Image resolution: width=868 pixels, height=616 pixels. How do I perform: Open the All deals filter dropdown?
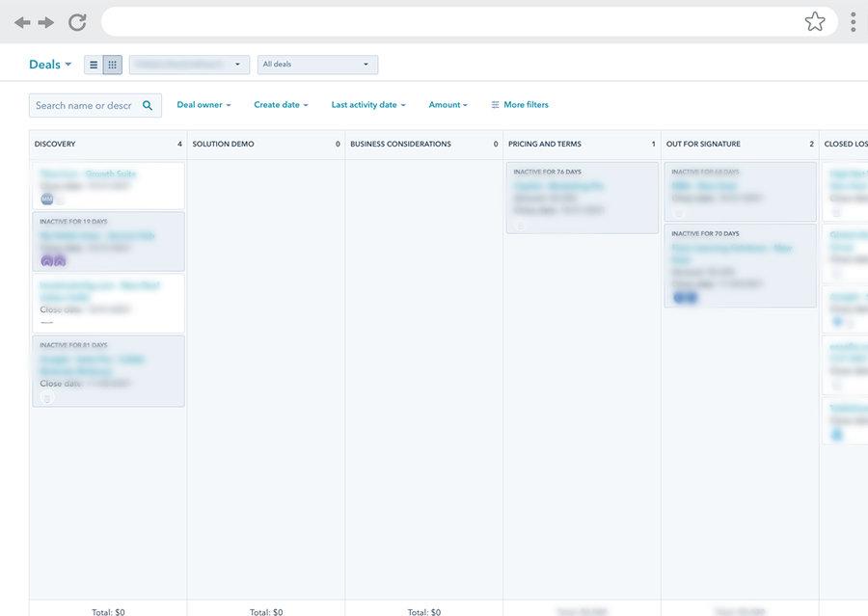pos(317,65)
